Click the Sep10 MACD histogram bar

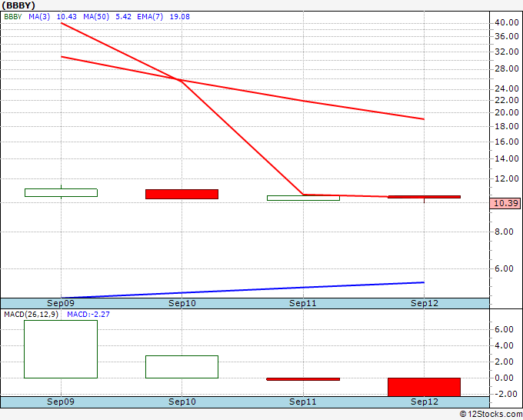(182, 367)
